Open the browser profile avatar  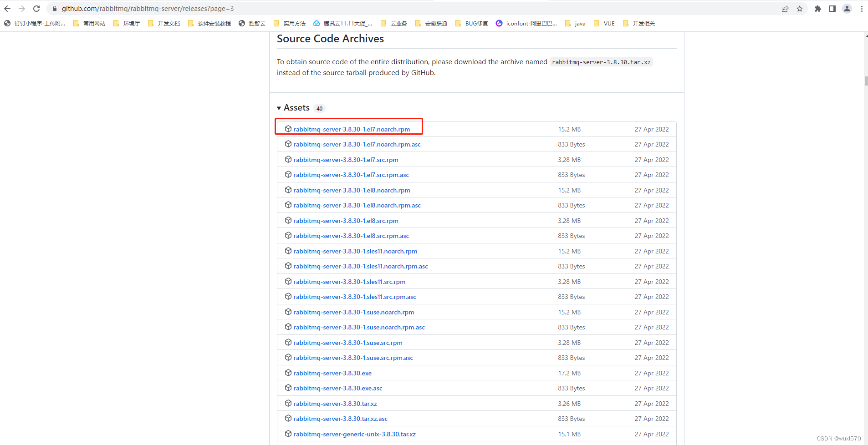click(x=847, y=9)
